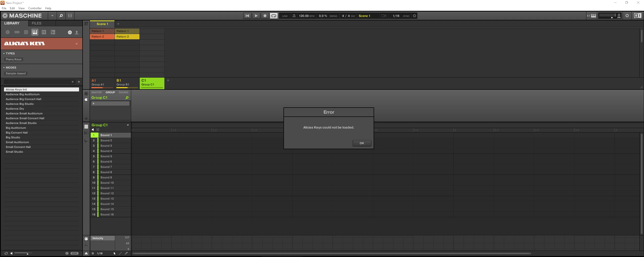Select the Piano/Keys type tag

14,59
